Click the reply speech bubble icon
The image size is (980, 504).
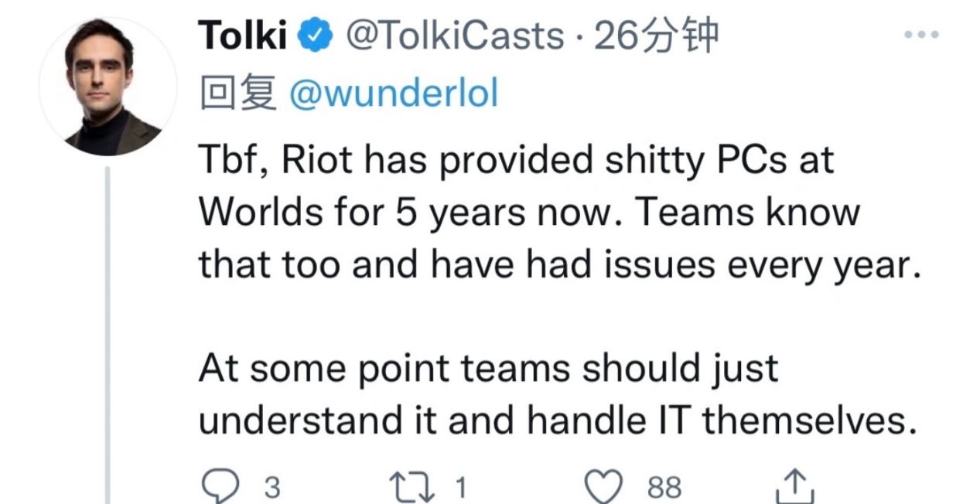(219, 487)
